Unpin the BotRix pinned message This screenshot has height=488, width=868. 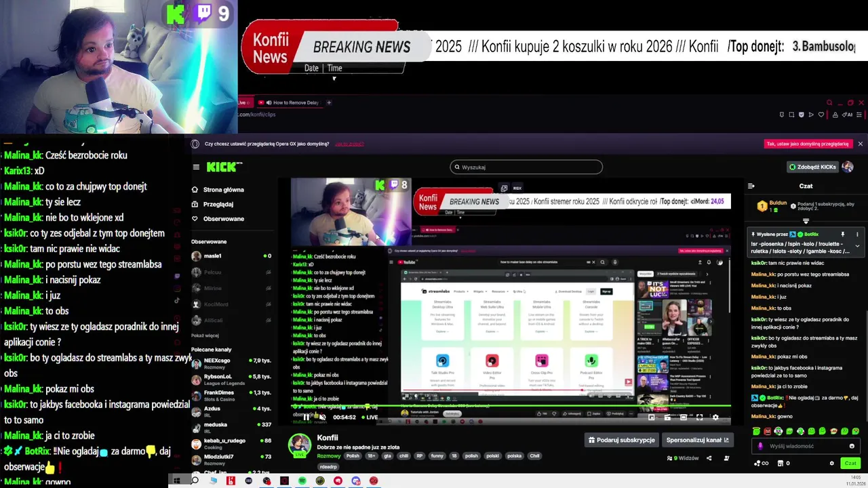click(x=843, y=235)
